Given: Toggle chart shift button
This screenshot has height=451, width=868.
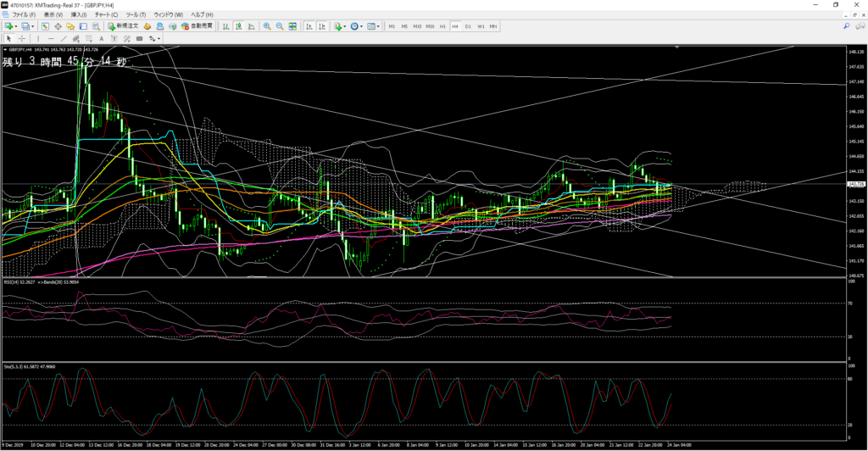Looking at the screenshot, I should 322,26.
